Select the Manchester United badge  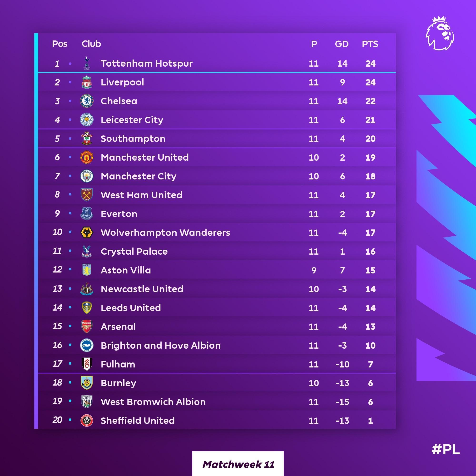[87, 157]
